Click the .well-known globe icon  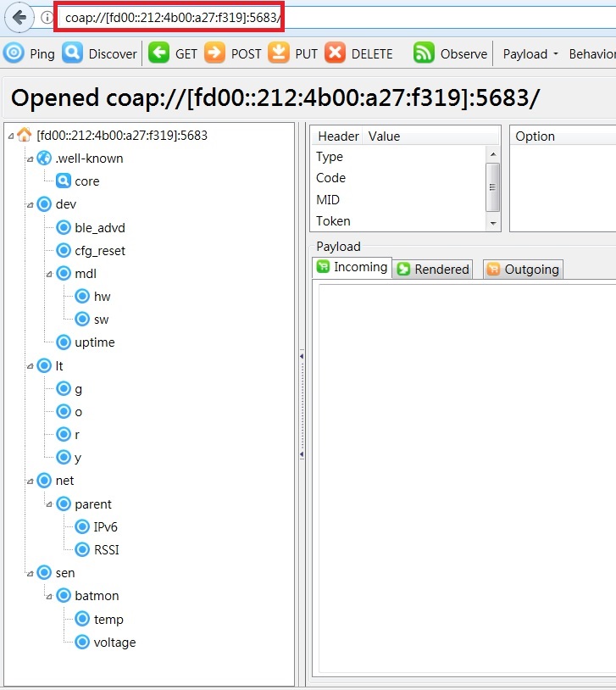click(44, 158)
